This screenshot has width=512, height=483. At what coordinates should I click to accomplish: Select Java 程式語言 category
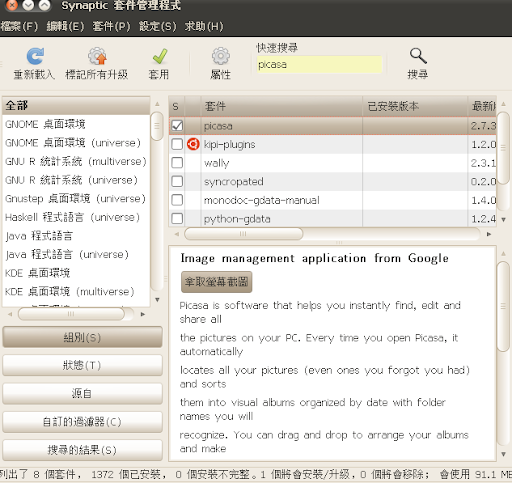(x=39, y=236)
